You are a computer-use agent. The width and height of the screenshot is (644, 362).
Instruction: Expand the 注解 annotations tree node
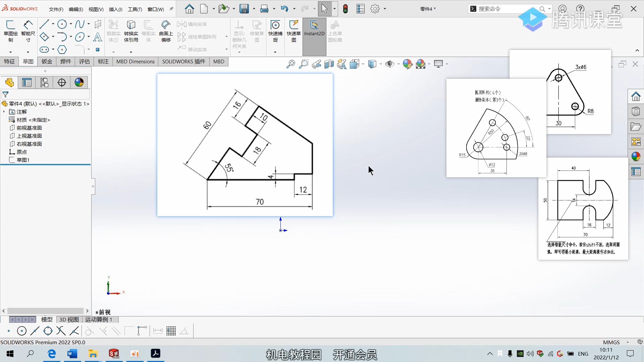tap(4, 112)
